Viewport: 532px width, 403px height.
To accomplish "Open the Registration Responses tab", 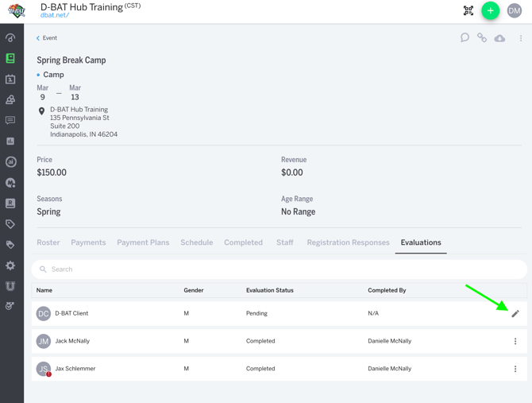I will (348, 242).
